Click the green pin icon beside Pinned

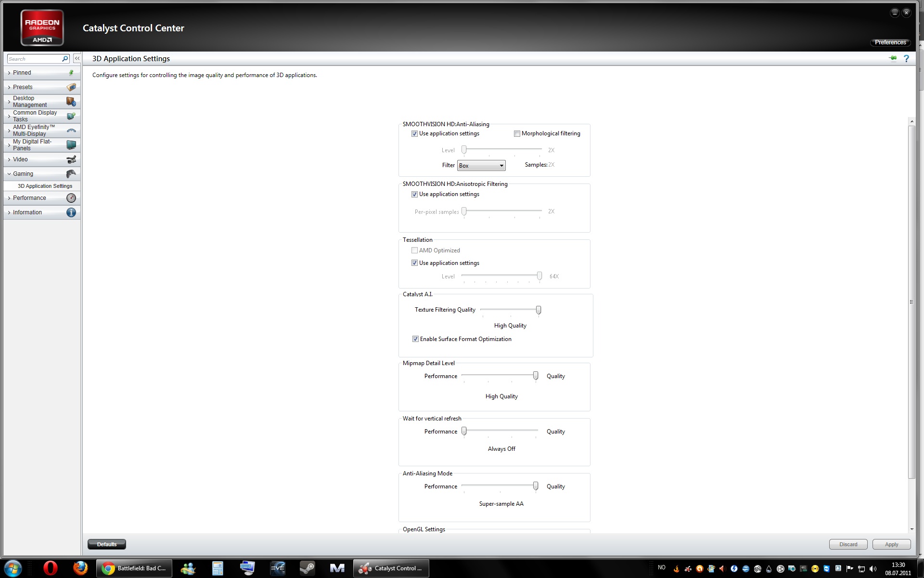tap(71, 73)
